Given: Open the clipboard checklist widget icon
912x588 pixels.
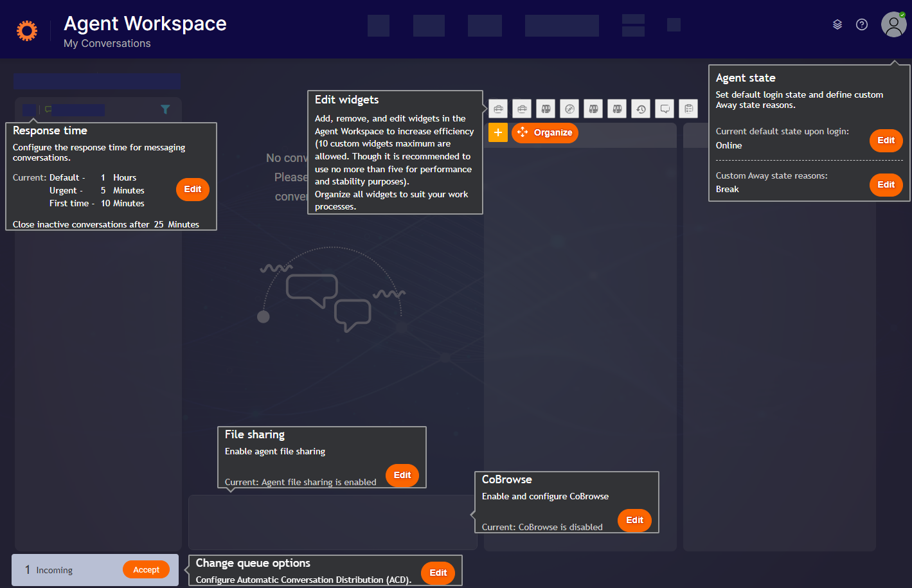Looking at the screenshot, I should click(688, 109).
